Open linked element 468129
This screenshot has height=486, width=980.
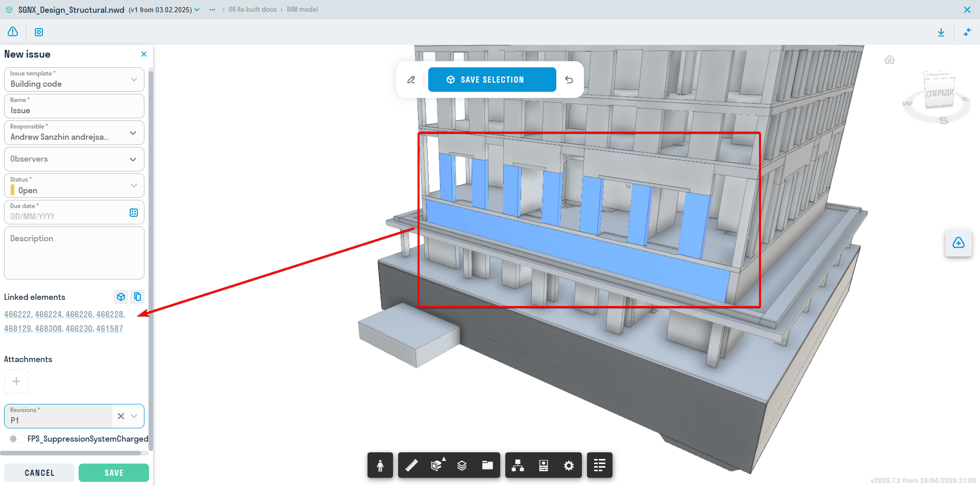pos(17,329)
